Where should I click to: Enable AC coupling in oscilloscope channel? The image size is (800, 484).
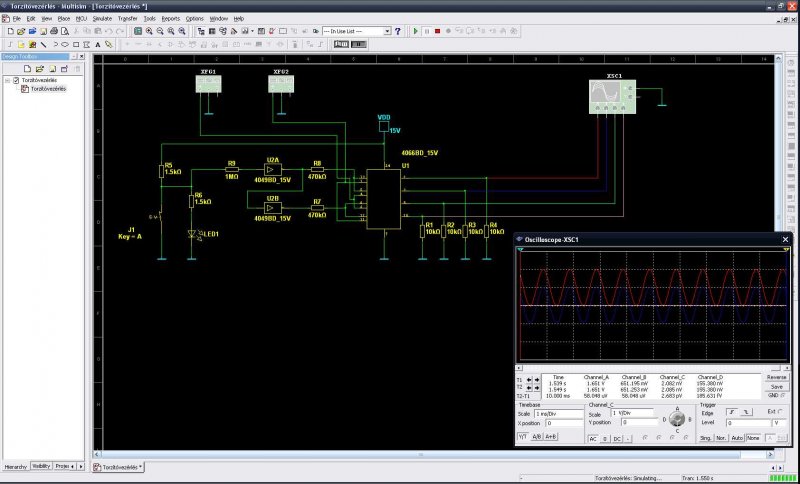(593, 438)
